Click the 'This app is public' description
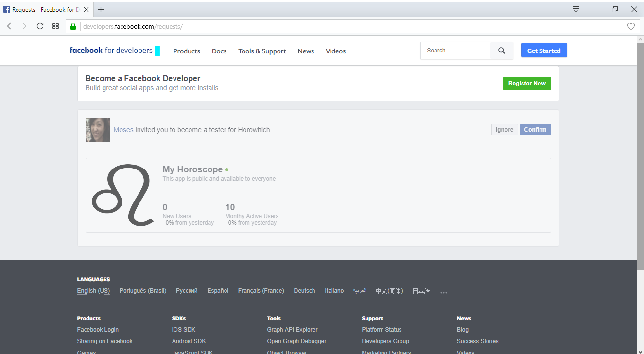This screenshot has height=354, width=644. tap(219, 179)
